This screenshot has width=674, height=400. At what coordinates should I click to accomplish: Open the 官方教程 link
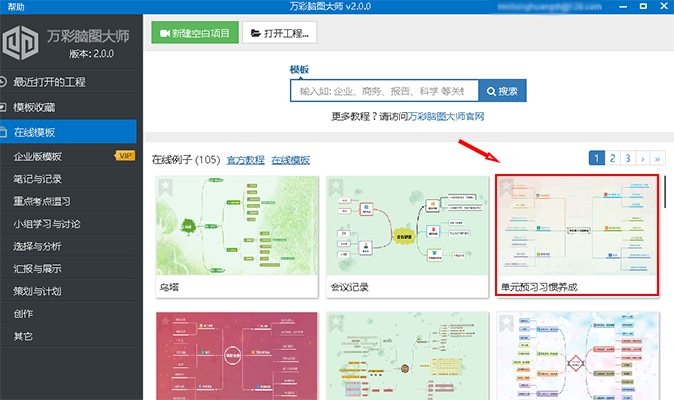(245, 160)
